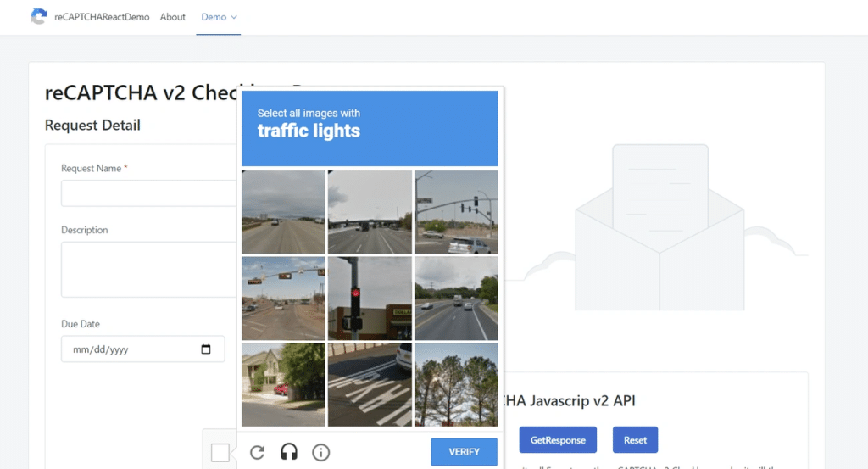Select tile showing empty highway under cloudy sky
Screen dimensions: 868x469
283,212
